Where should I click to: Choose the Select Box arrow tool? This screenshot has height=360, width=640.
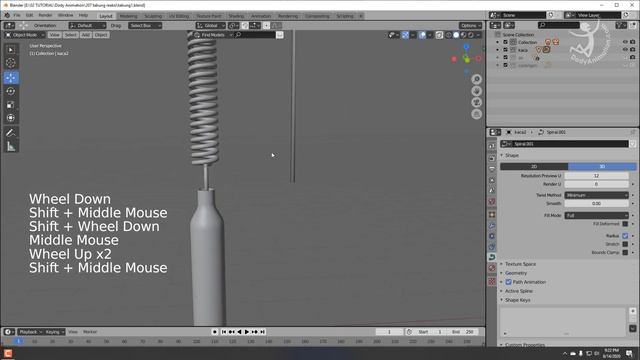(x=11, y=49)
